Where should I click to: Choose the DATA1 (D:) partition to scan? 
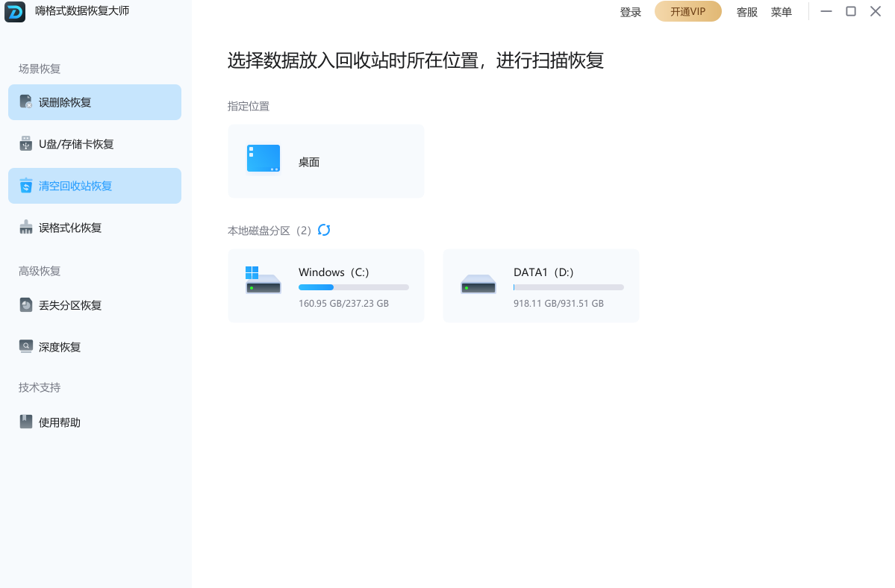click(x=540, y=286)
